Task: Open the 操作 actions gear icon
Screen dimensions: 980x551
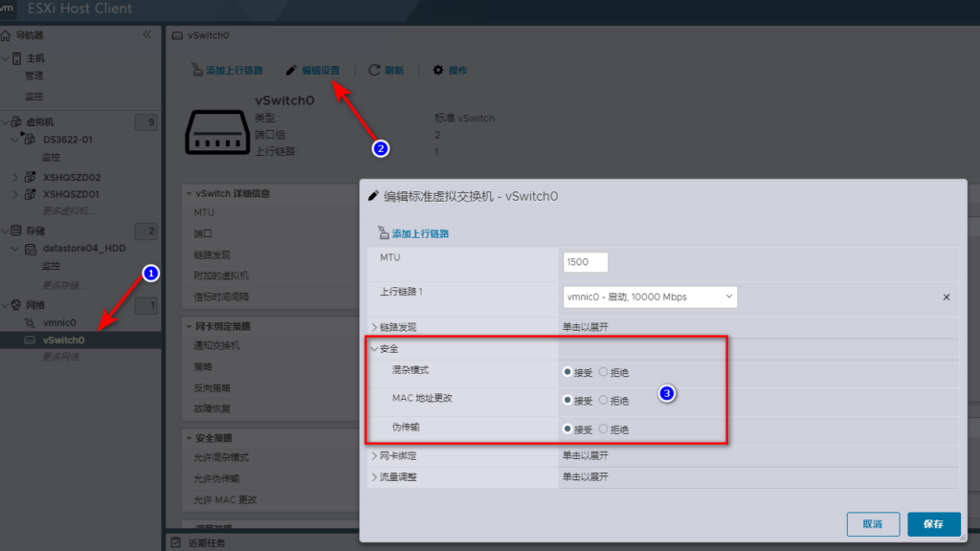Action: tap(438, 70)
